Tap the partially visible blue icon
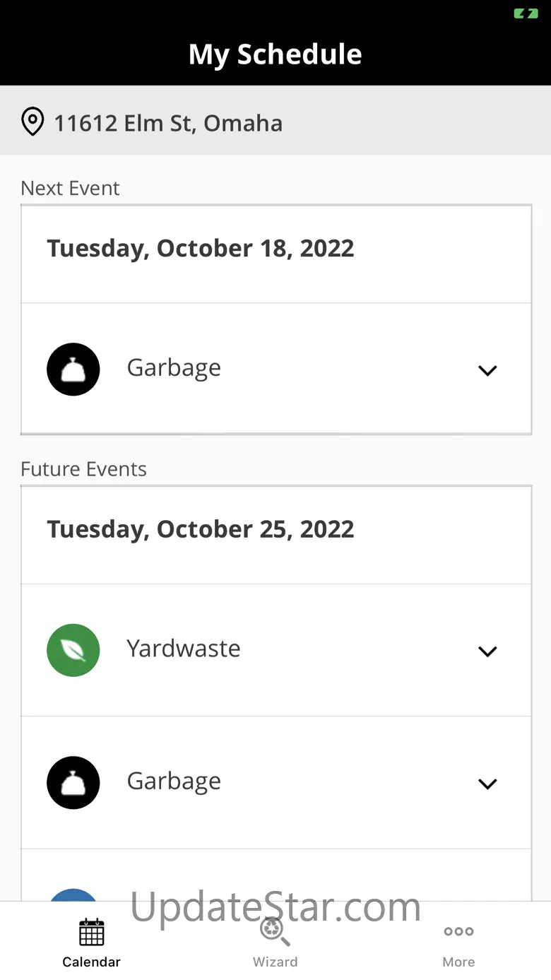 coord(73,895)
